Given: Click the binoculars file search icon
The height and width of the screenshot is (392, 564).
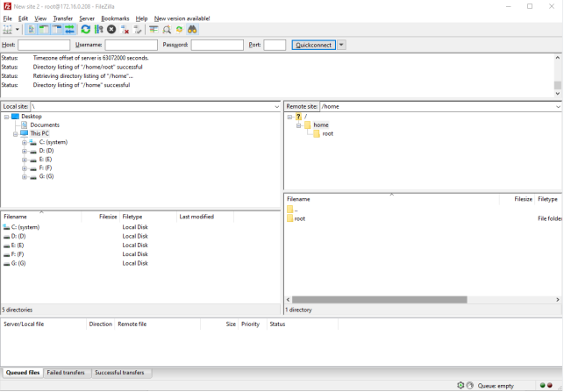Looking at the screenshot, I should [192, 30].
